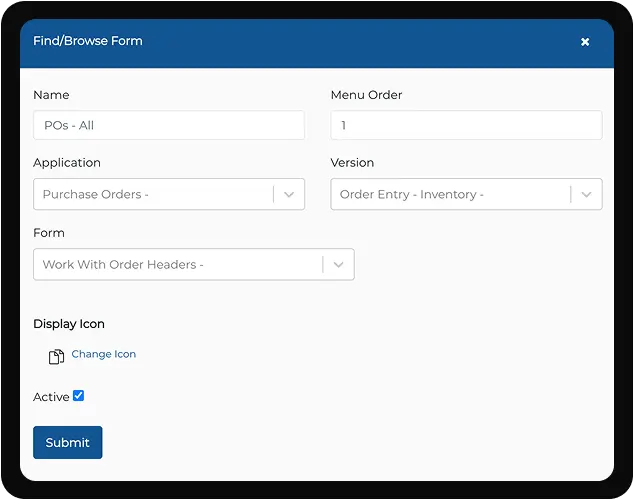Click the Name field label
This screenshot has width=634, height=500.
click(x=51, y=95)
